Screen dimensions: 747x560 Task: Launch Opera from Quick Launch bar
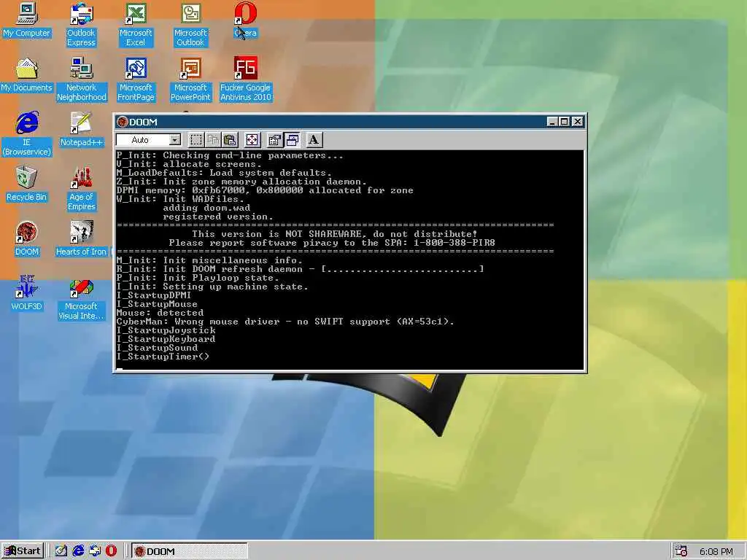pyautogui.click(x=111, y=551)
